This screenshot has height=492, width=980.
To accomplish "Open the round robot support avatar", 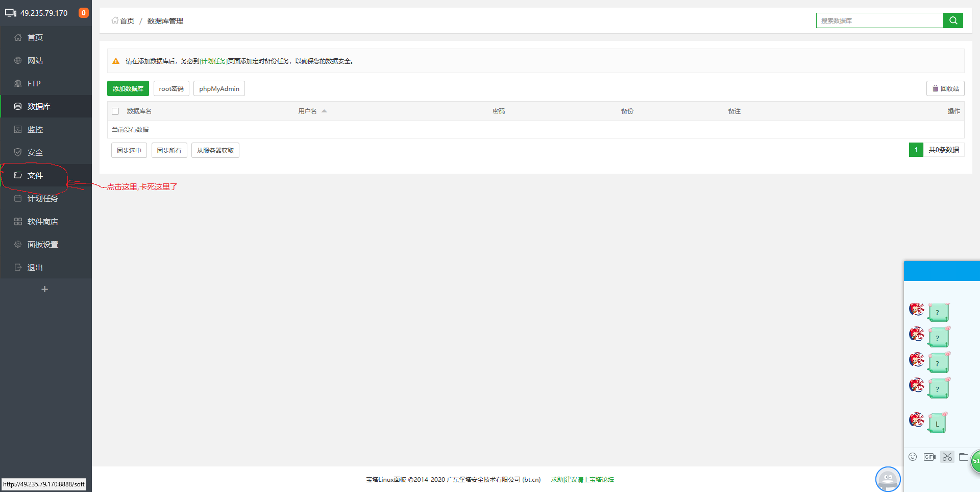I will click(x=888, y=479).
